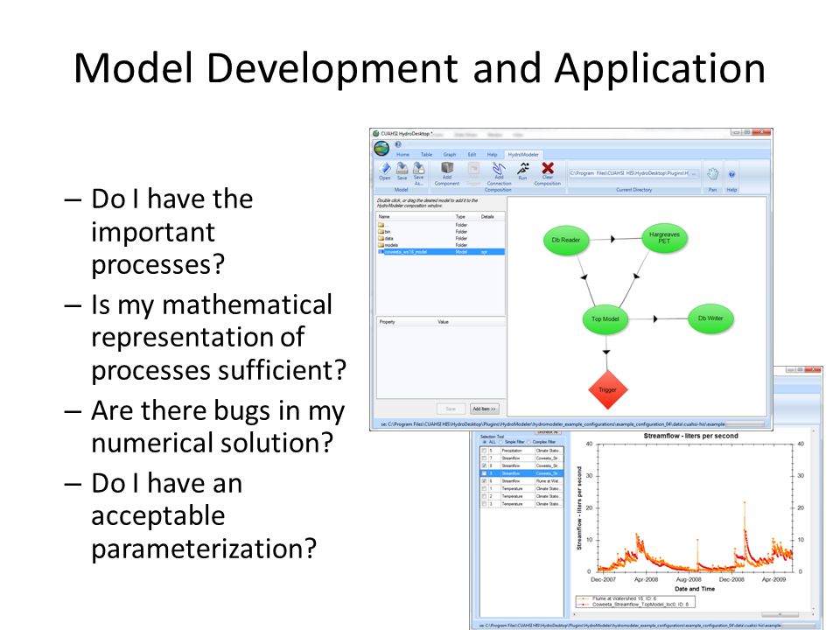Click the Save As icon
840x630 pixels.
point(419,168)
